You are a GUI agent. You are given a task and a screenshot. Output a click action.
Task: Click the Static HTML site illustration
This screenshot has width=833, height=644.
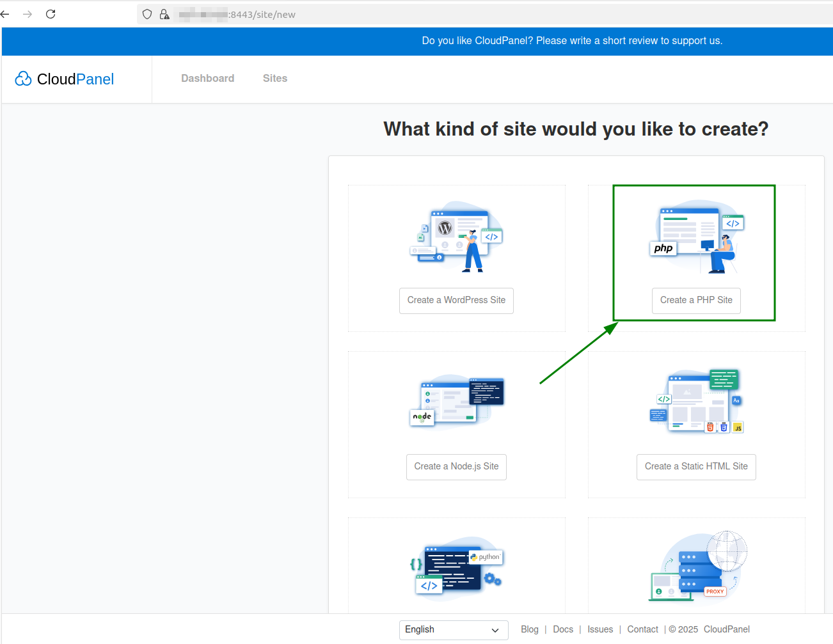point(697,401)
